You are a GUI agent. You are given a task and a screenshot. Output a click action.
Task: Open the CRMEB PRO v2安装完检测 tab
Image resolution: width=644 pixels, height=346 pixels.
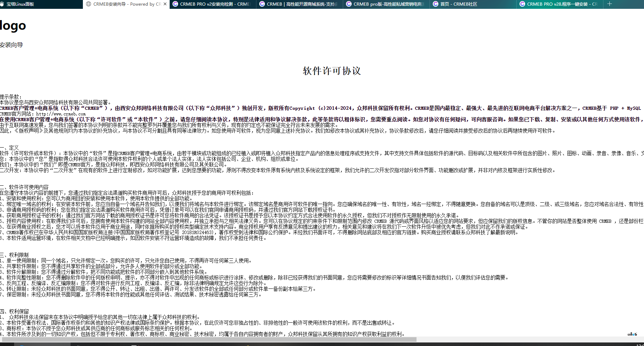213,4
